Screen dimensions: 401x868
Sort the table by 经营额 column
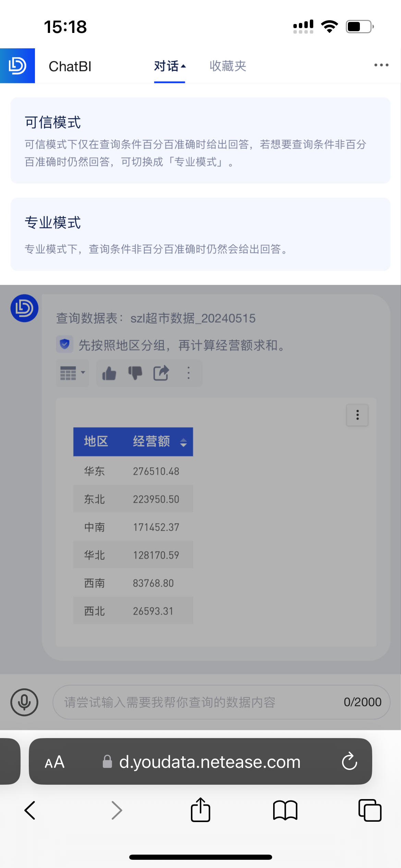click(183, 442)
